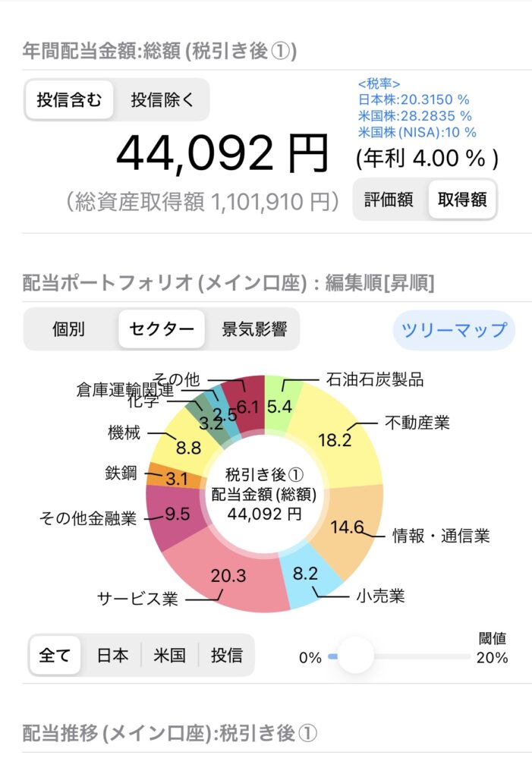Switch to the 景気影響 tab

(253, 329)
